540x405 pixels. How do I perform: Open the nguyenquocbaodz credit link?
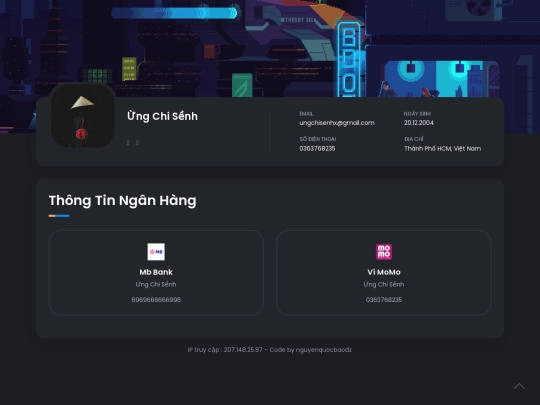[x=324, y=350]
